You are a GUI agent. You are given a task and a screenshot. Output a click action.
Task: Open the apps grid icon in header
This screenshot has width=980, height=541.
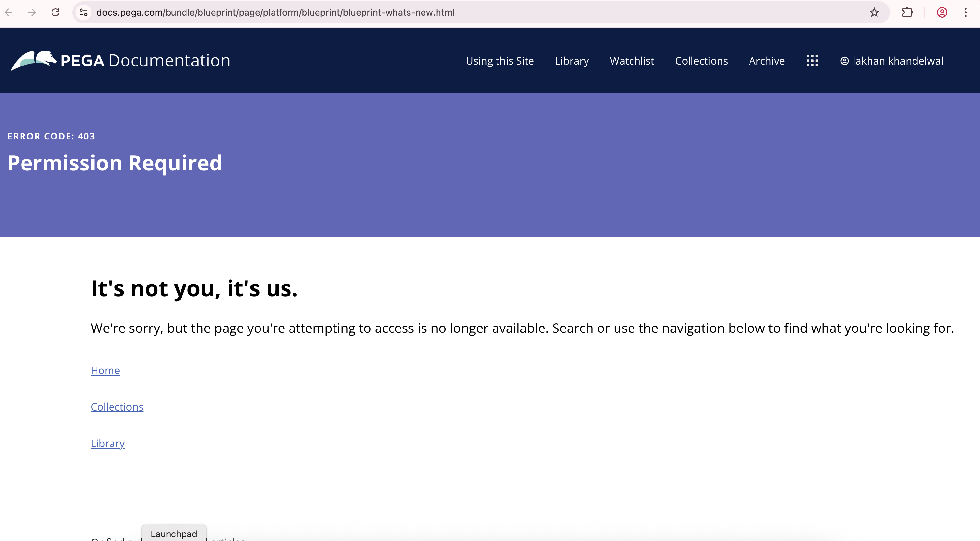(812, 61)
